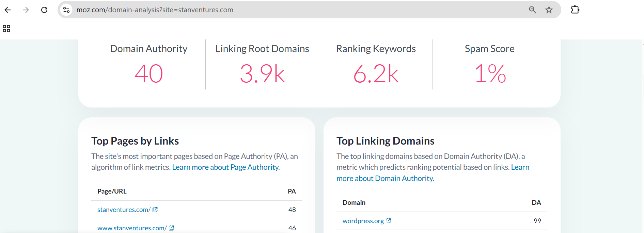Open the browser extensions puzzle icon
Image resolution: width=644 pixels, height=233 pixels.
[575, 10]
